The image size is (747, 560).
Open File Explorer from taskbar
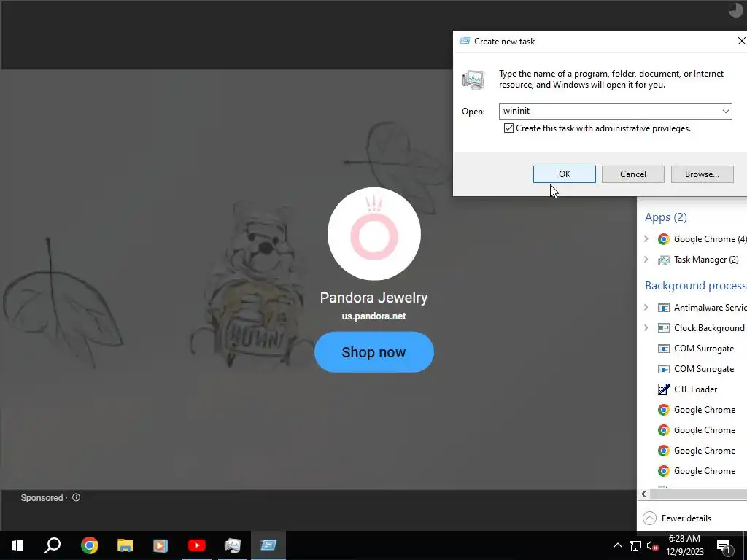click(x=125, y=545)
